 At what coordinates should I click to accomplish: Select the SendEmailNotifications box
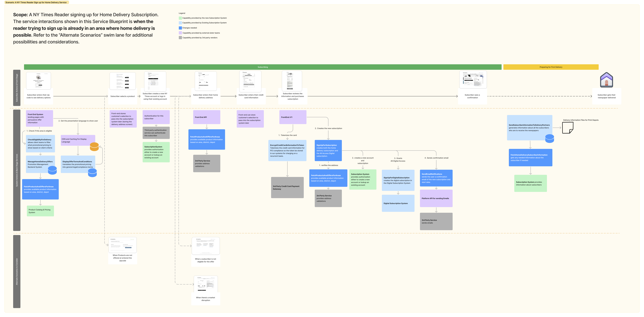(x=436, y=178)
